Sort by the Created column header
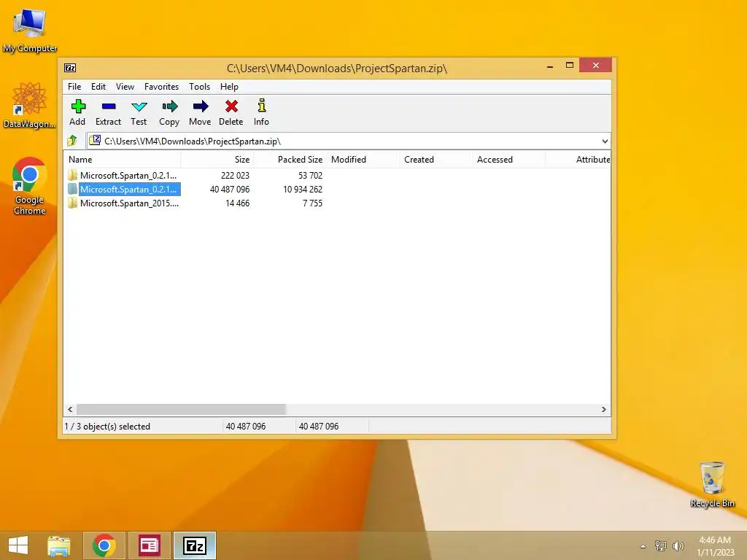 [436, 160]
